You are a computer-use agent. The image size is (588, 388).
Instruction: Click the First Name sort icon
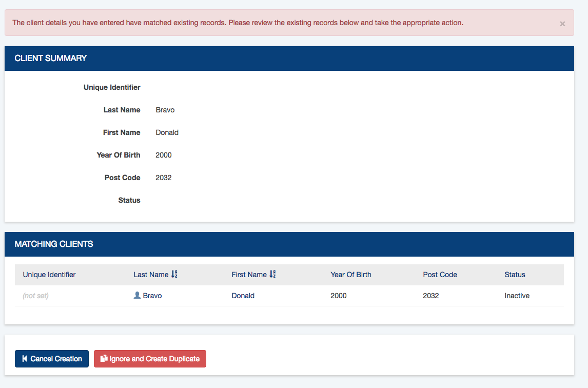click(x=272, y=274)
